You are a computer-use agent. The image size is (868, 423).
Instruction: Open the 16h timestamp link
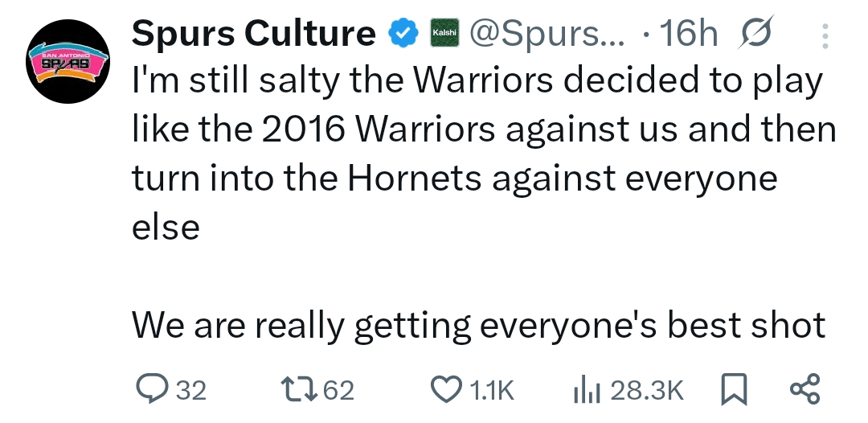coord(688,34)
